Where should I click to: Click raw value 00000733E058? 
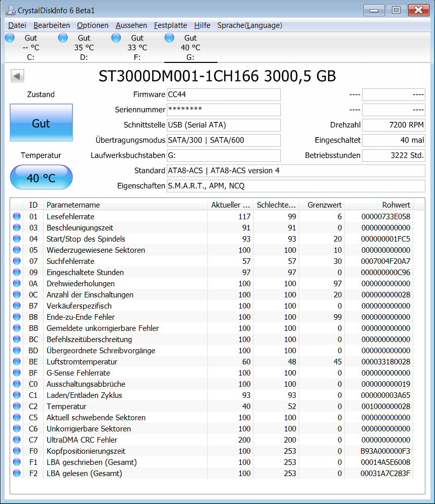click(x=385, y=217)
